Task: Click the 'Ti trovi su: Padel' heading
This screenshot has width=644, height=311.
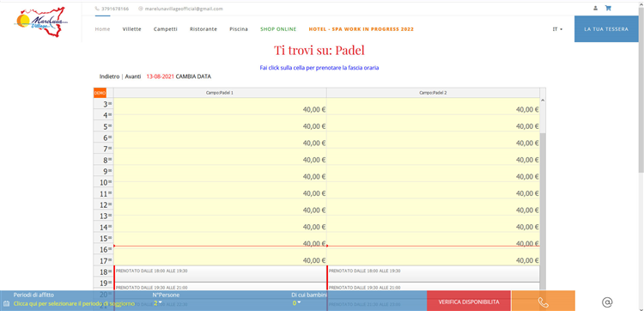Action: pyautogui.click(x=319, y=50)
